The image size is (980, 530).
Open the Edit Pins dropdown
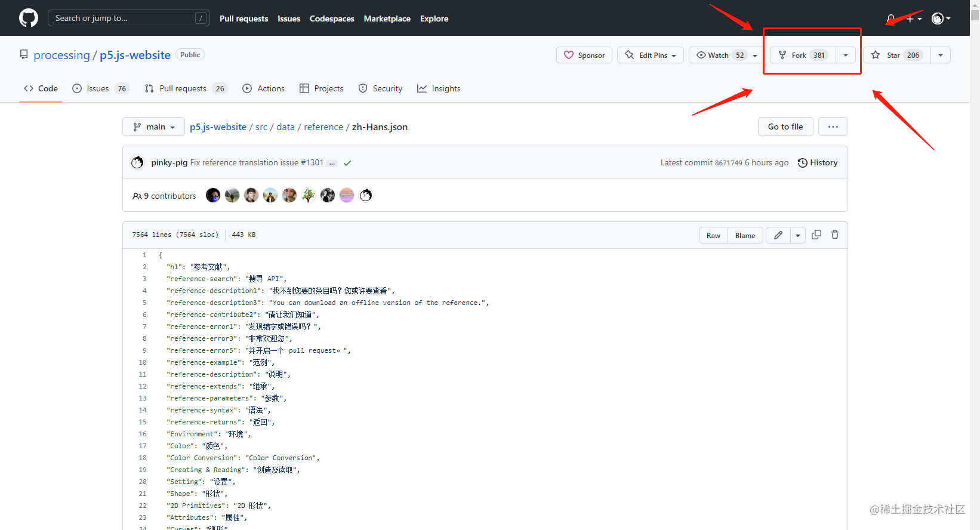point(651,55)
